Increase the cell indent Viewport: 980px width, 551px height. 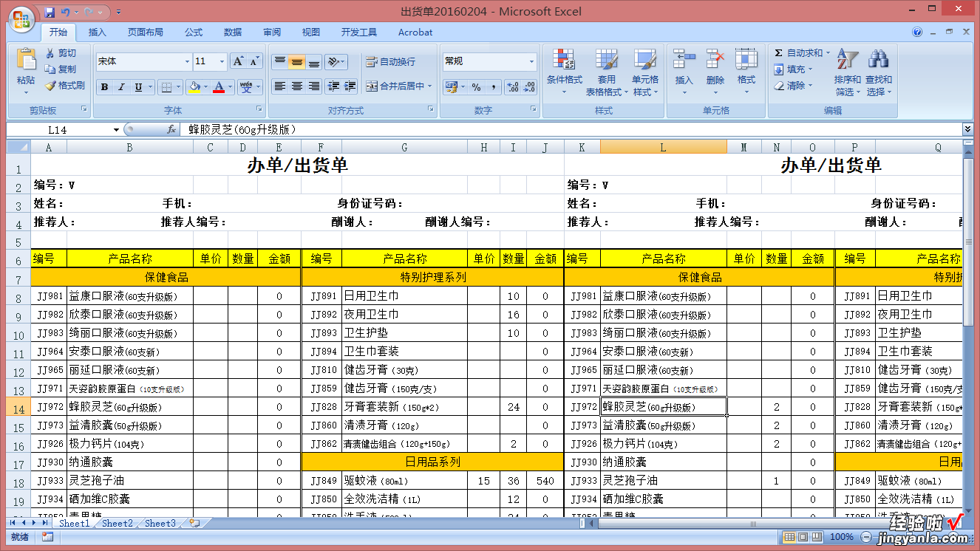(x=350, y=86)
